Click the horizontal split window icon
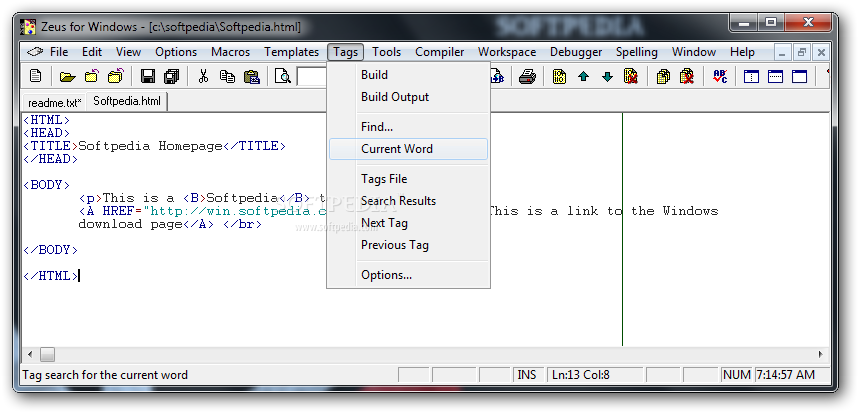This screenshot has height=413, width=859. pos(775,76)
